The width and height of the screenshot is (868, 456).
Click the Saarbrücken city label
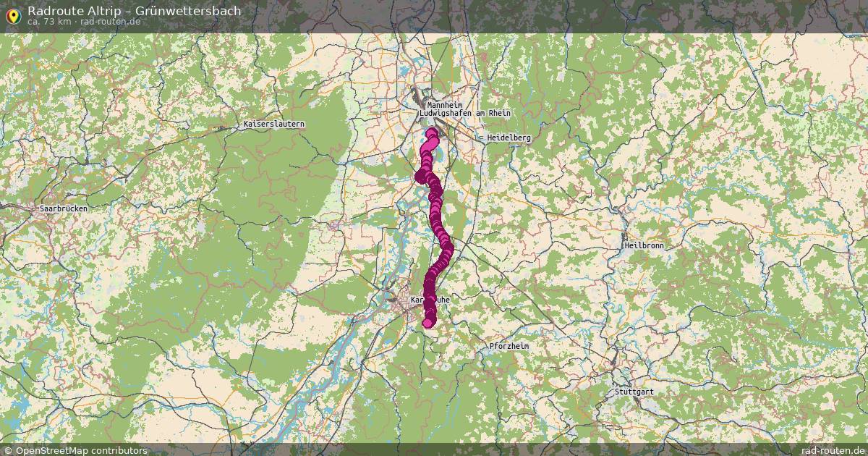pyautogui.click(x=64, y=208)
